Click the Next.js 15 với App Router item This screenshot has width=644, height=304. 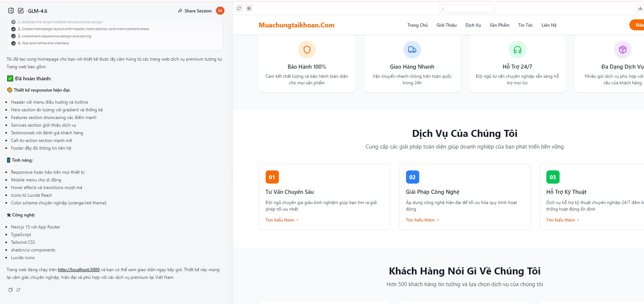[35, 227]
